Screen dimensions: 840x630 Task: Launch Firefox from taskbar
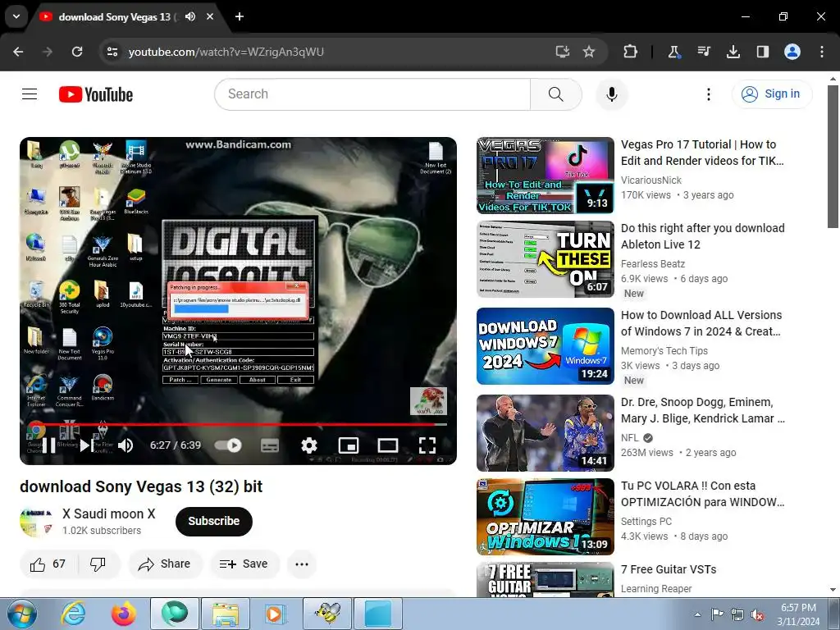[x=123, y=614]
